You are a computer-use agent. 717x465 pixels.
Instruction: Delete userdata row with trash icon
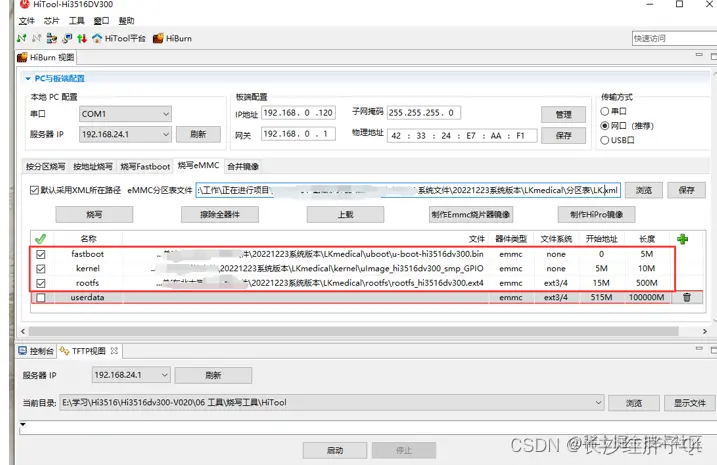tap(687, 297)
